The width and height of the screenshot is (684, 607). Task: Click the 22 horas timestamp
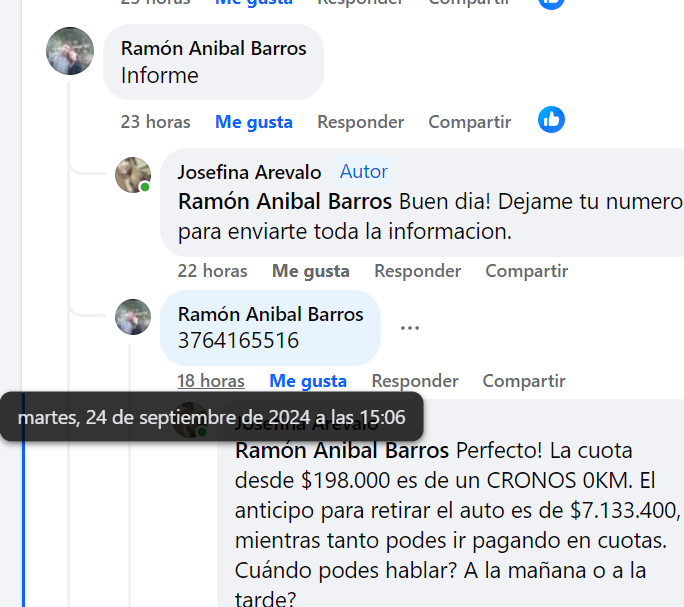point(212,271)
